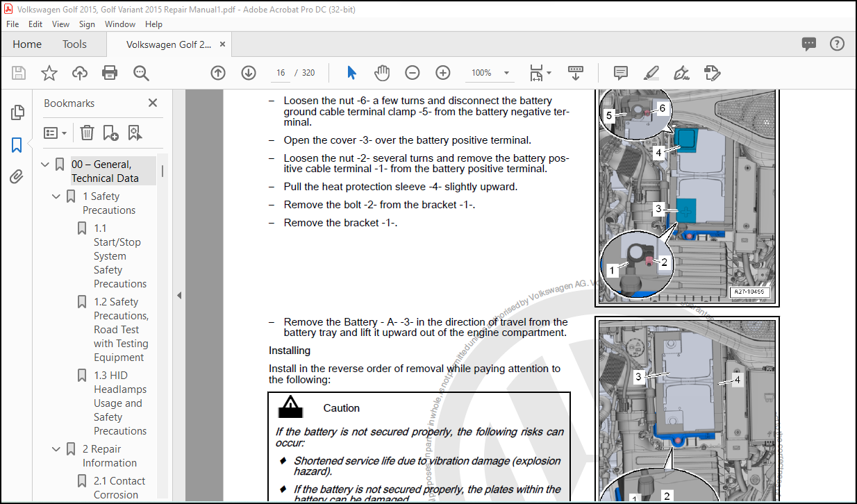Delete the selected bookmark with trash icon
The height and width of the screenshot is (504, 857).
pyautogui.click(x=87, y=133)
